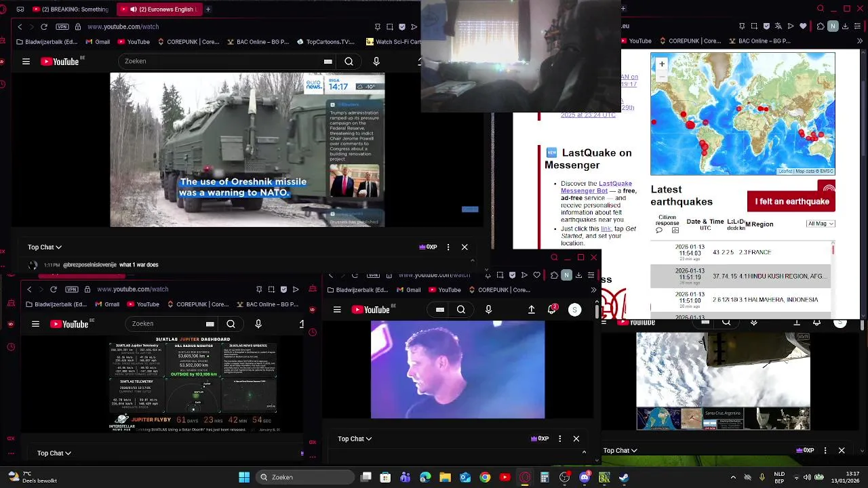Viewport: 868px width, 488px height.
Task: Expand bookmarks overflow chevron in bottom-middle window
Action: (x=594, y=289)
